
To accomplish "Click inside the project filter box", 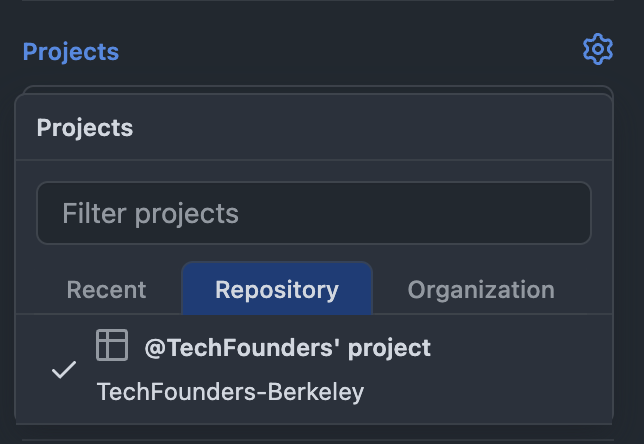I will tap(313, 213).
